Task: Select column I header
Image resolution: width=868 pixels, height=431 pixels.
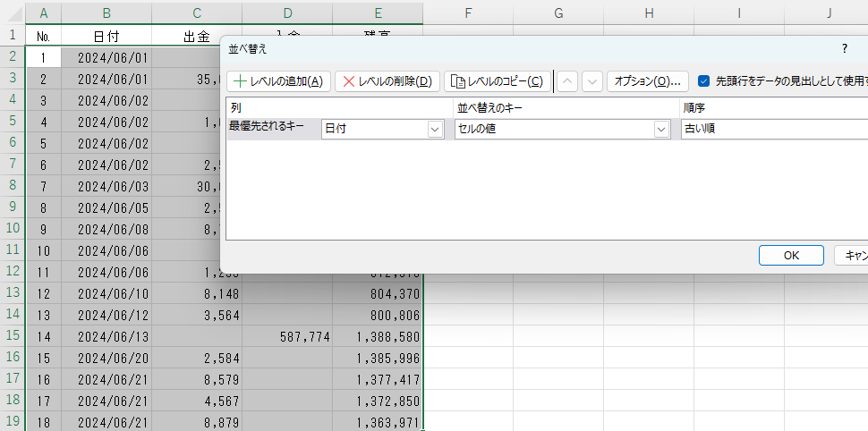Action: tap(739, 13)
